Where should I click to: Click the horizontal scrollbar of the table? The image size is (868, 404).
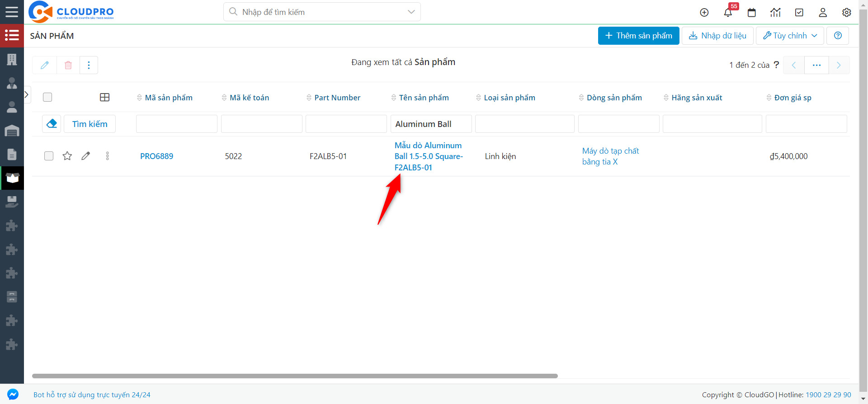[295, 376]
